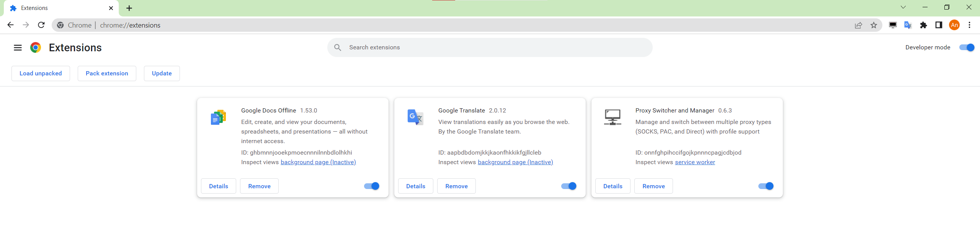Click version number 0.6.3
The image size is (980, 238).
725,111
